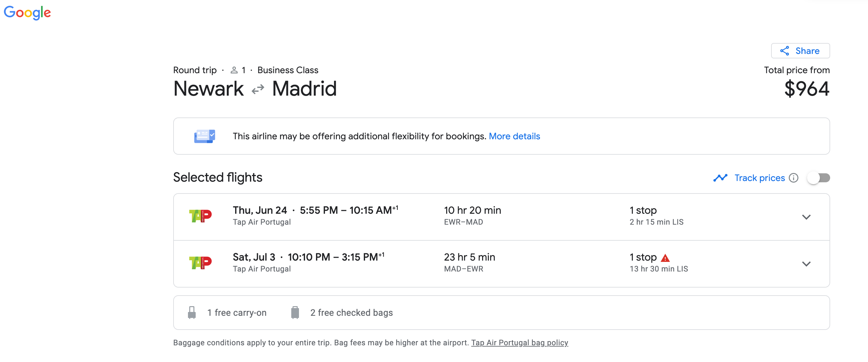The width and height of the screenshot is (868, 362).
Task: Click the Share button
Action: 800,51
